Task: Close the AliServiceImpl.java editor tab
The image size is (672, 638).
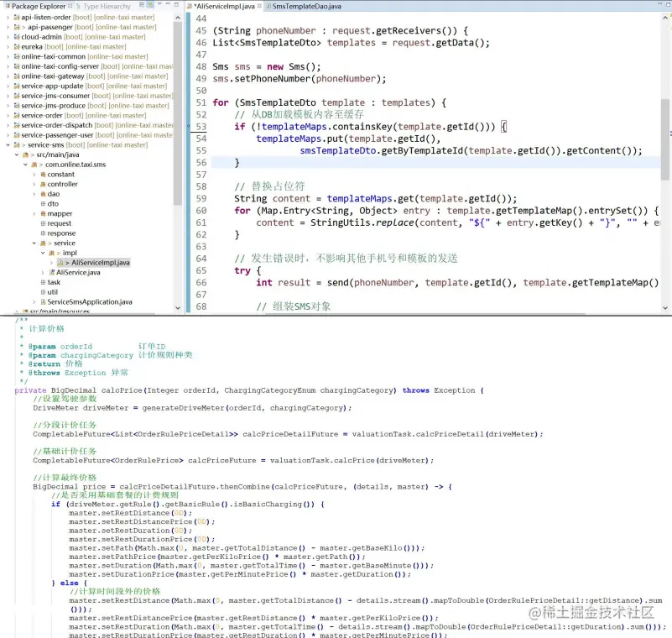Action: click(x=259, y=6)
